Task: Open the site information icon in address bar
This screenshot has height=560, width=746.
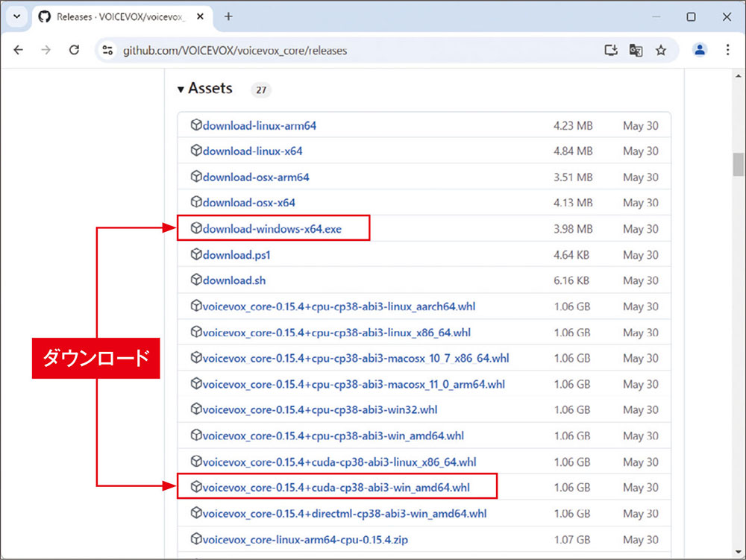Action: (x=107, y=51)
